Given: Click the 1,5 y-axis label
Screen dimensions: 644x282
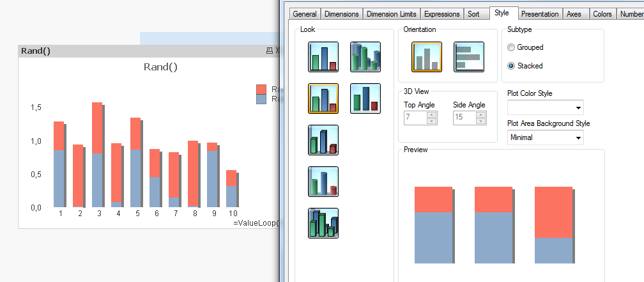Looking at the screenshot, I should point(36,107).
